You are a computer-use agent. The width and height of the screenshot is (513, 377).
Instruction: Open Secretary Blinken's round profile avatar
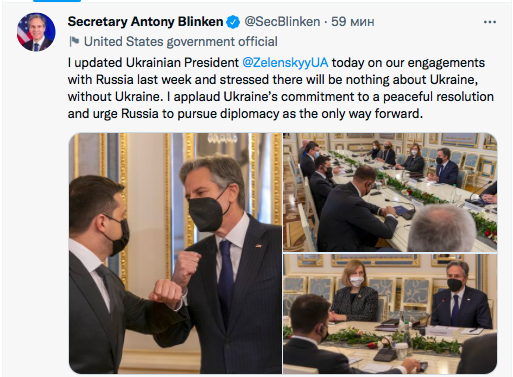(x=36, y=32)
